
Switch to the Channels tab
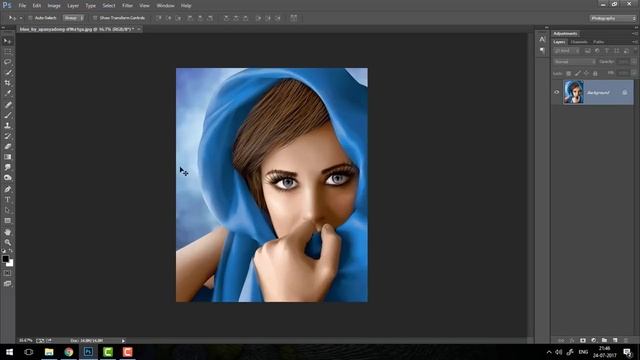579,42
